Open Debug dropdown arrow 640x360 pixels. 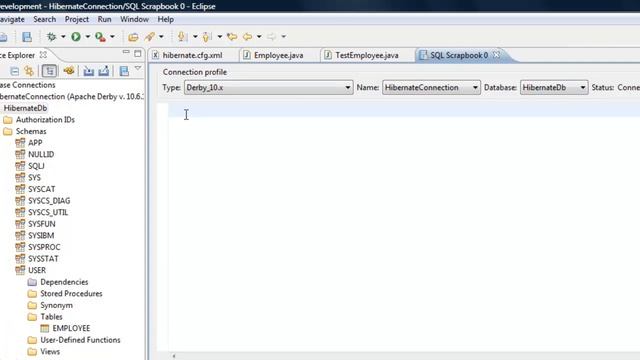[x=63, y=37]
